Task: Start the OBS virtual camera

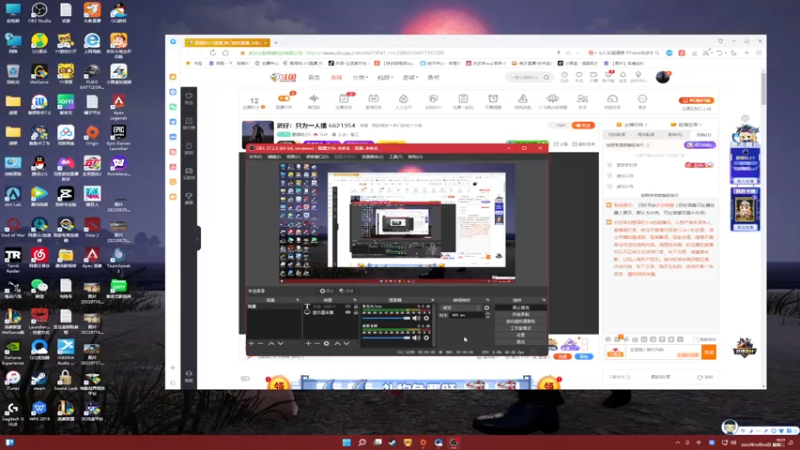Action: coord(520,321)
